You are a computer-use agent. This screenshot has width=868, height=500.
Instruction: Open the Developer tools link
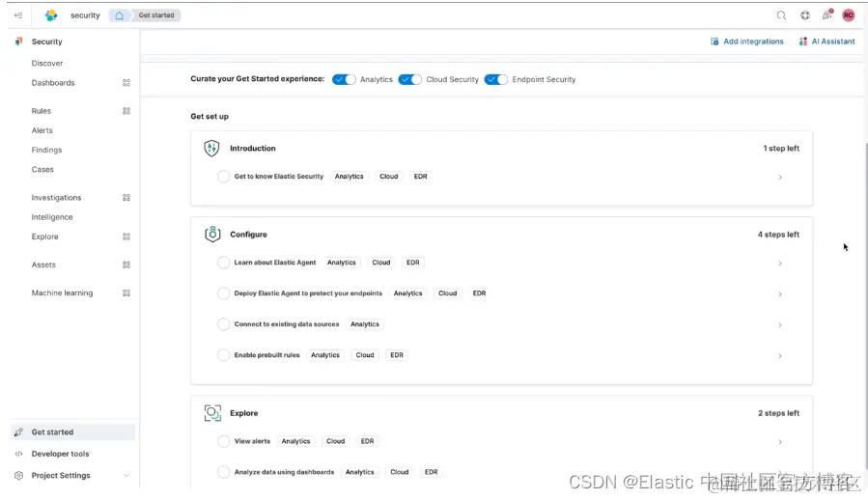click(x=60, y=454)
